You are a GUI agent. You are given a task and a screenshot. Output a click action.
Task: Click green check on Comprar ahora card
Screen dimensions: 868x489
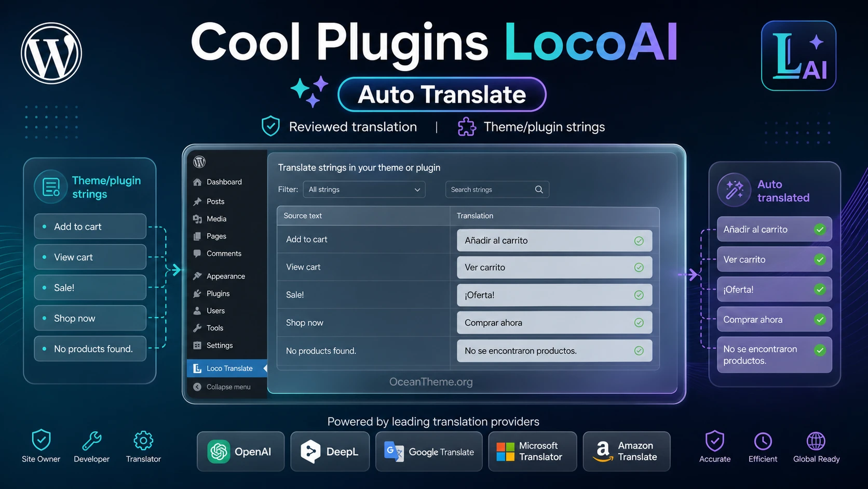(x=820, y=320)
